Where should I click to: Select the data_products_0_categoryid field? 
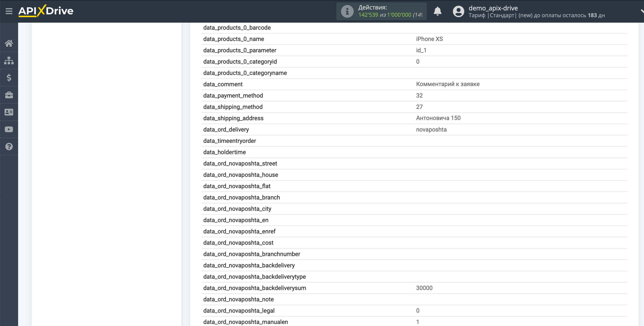point(240,62)
